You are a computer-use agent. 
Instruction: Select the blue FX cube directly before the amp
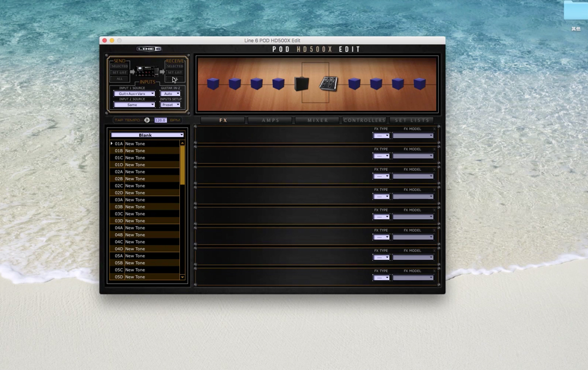click(x=278, y=83)
